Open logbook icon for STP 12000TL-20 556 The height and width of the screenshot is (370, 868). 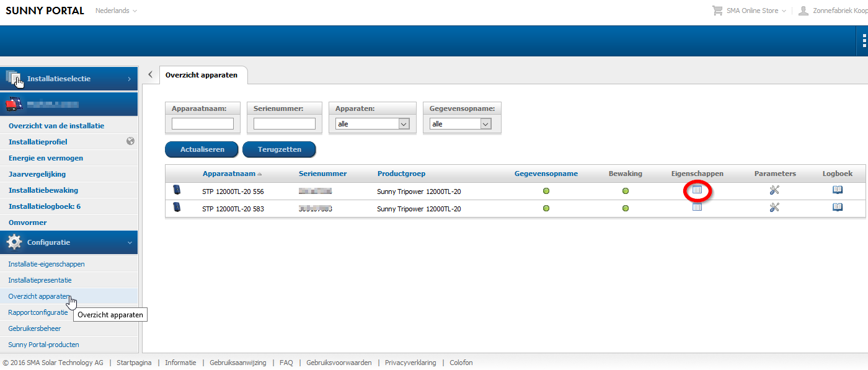coord(838,190)
